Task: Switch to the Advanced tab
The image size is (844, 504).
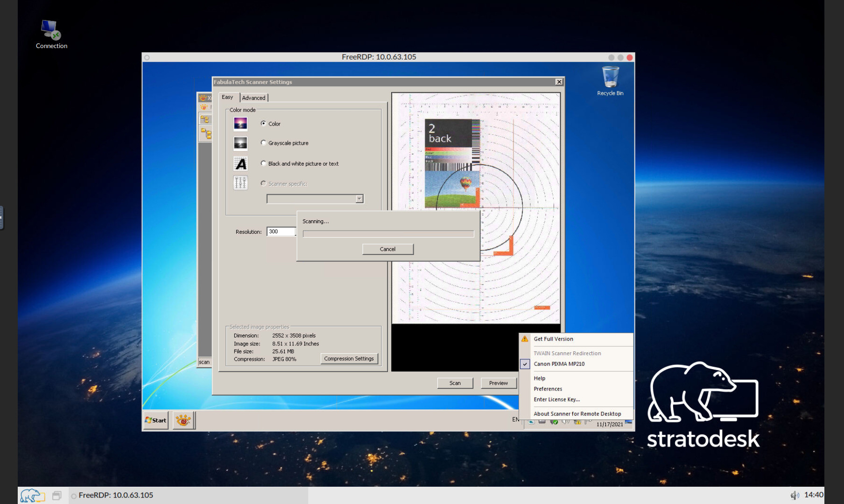Action: (253, 98)
